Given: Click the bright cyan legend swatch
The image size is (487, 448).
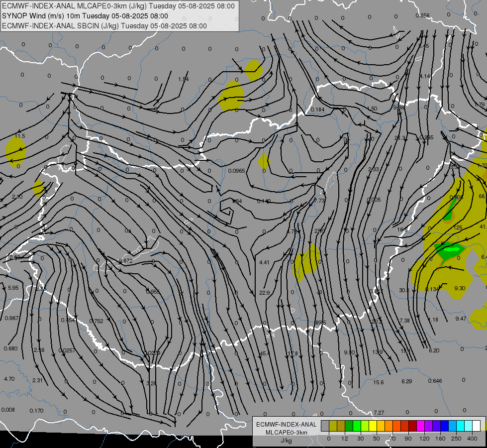Looking at the screenshot, I should tap(460, 426).
